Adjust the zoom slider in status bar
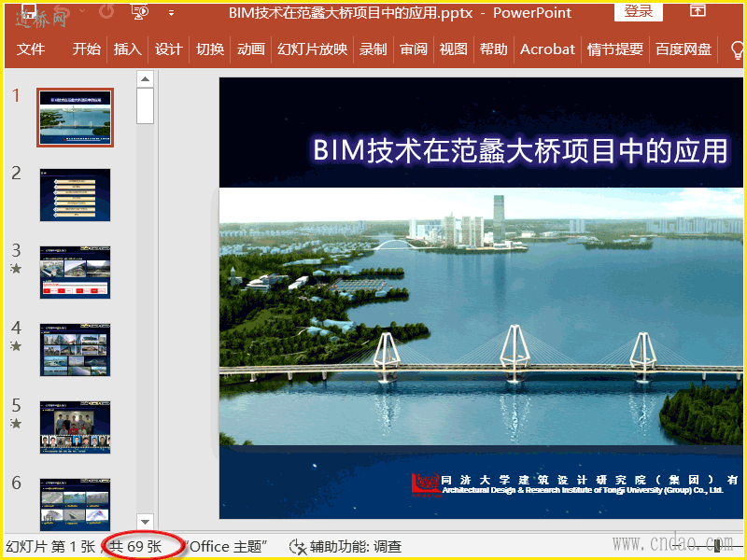Screen dimensions: 747x560 (x=717, y=548)
